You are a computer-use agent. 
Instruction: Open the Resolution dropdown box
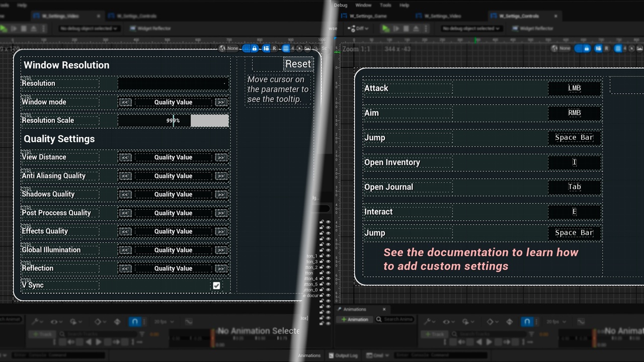click(x=173, y=83)
